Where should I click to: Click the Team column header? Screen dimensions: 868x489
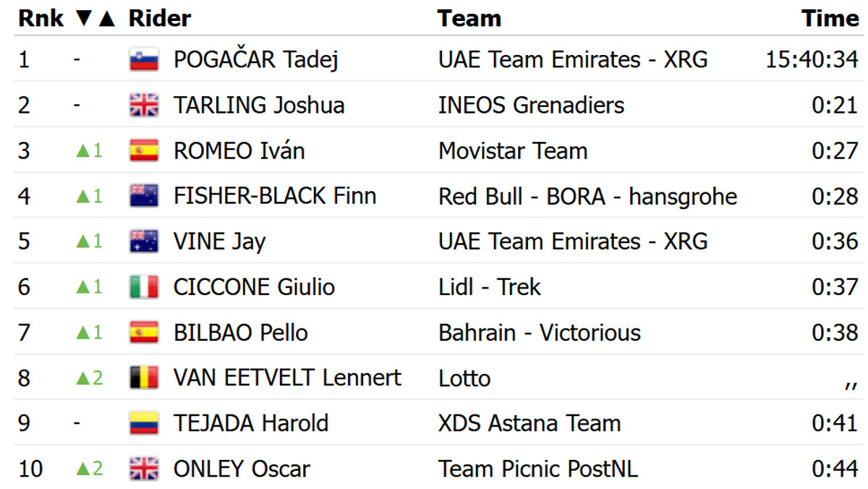pyautogui.click(x=469, y=19)
